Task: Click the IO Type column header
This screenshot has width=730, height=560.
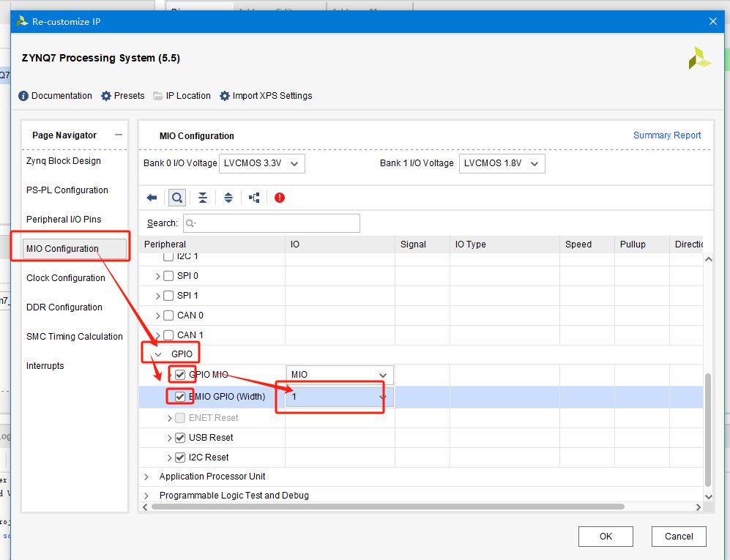Action: 504,244
